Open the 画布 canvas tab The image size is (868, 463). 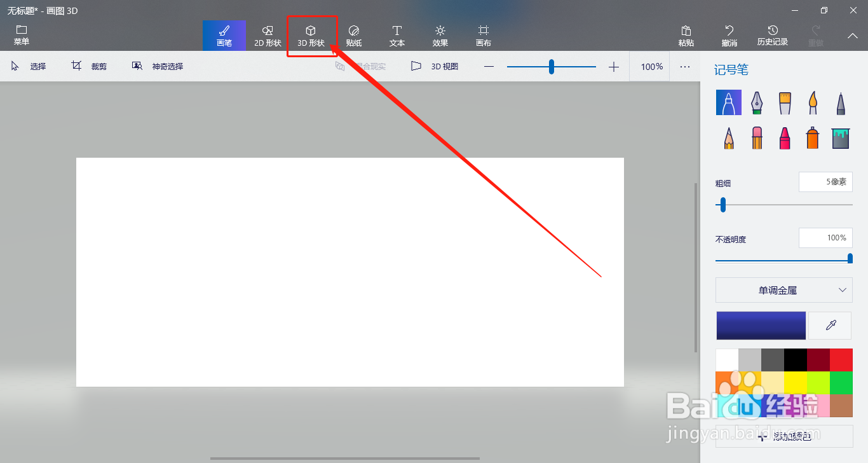pos(484,36)
